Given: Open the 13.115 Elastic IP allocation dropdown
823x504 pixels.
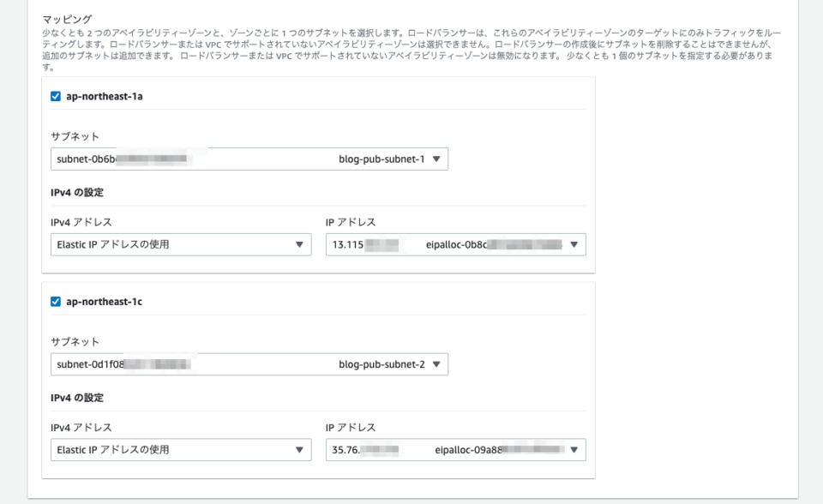Looking at the screenshot, I should 455,244.
